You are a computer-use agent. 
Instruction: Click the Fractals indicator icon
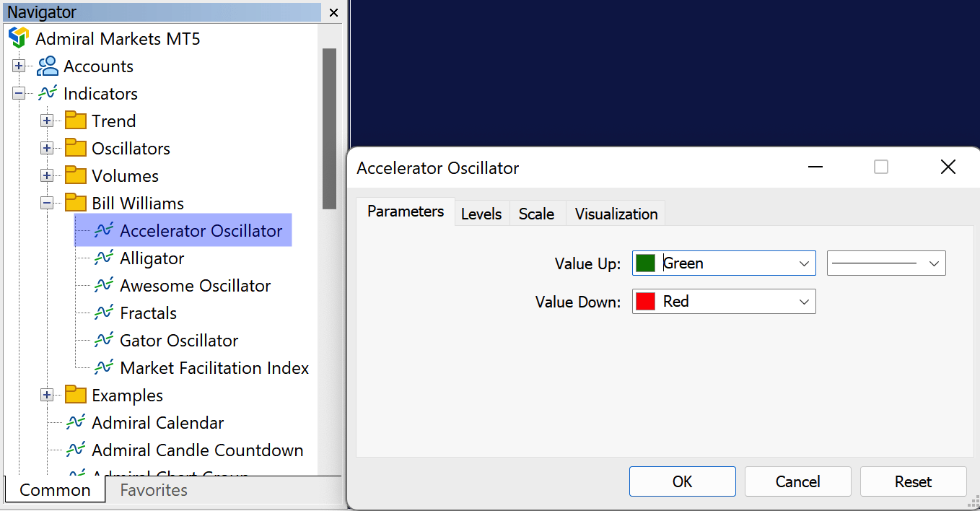tap(104, 313)
